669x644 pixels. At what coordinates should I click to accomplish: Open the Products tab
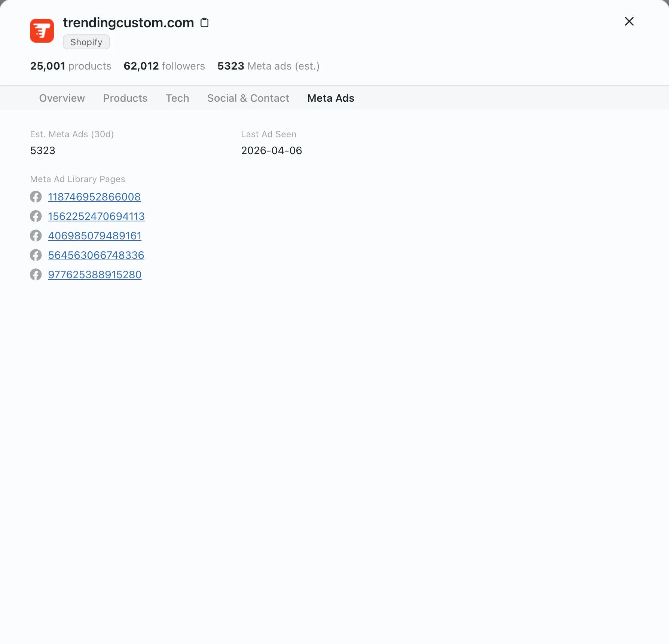coord(125,98)
